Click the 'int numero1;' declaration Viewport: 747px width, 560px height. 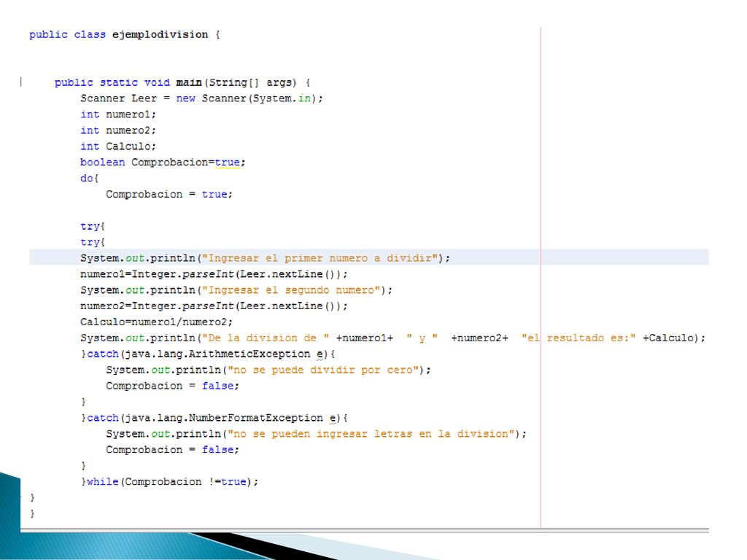point(118,114)
